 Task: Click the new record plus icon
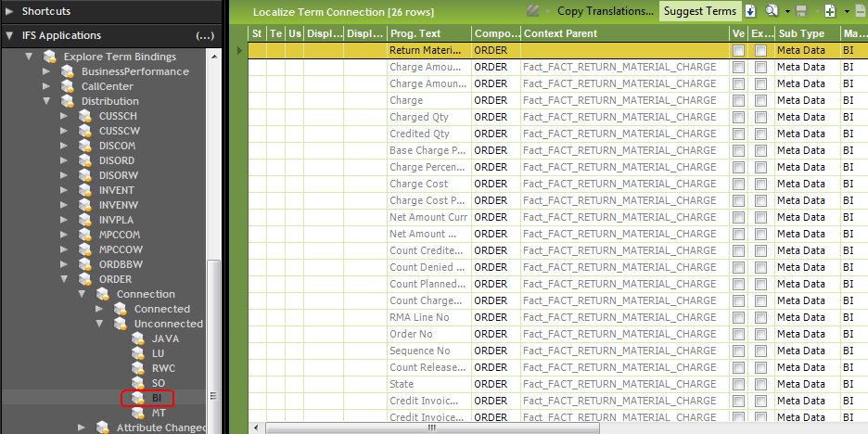pyautogui.click(x=830, y=11)
